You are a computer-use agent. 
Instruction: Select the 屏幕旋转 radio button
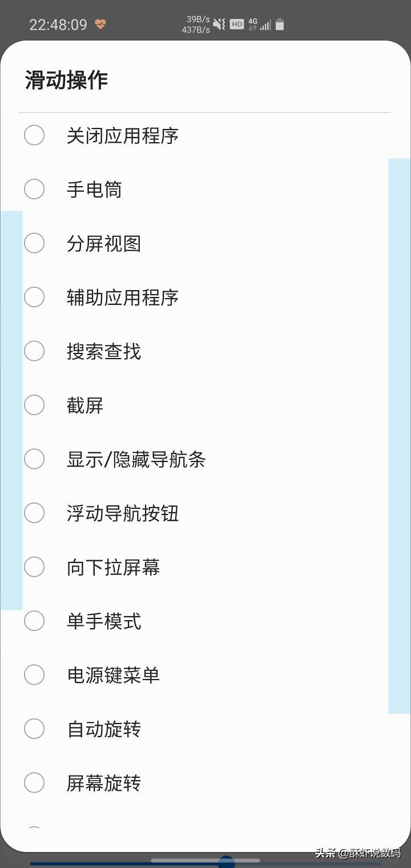34,783
